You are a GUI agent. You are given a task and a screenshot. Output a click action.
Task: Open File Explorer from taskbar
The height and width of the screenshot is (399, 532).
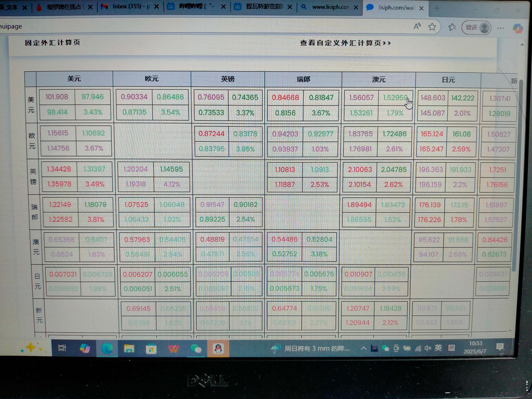click(129, 348)
